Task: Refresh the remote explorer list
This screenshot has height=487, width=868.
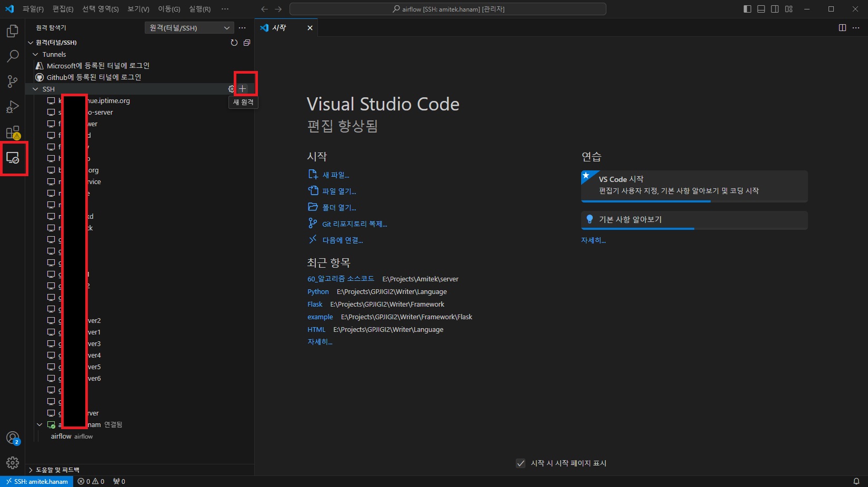Action: coord(234,43)
